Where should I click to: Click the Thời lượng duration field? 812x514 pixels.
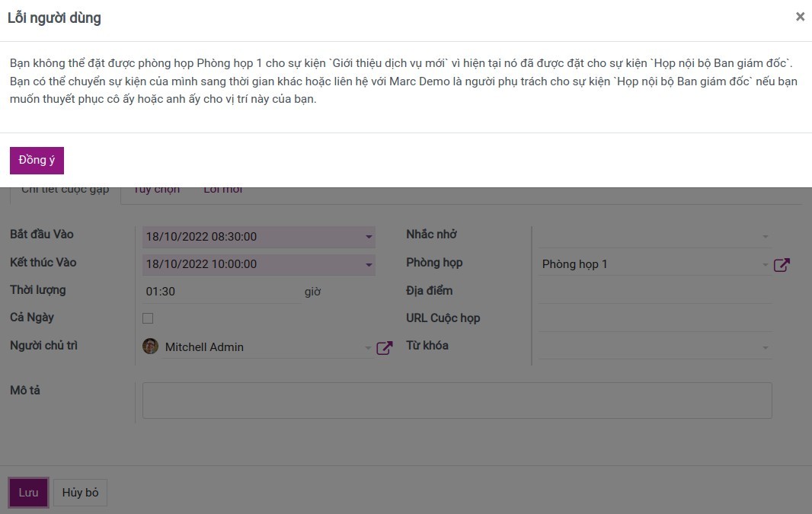pyautogui.click(x=220, y=292)
